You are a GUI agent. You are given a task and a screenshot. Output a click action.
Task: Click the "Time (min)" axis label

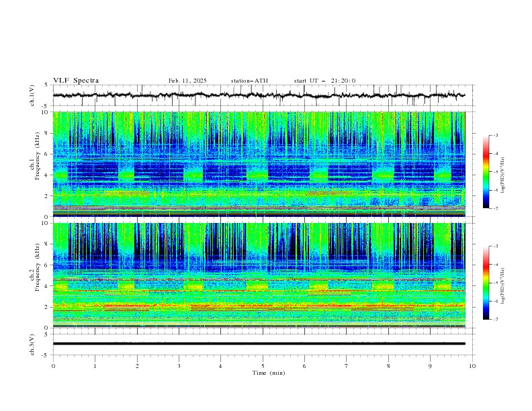(269, 373)
